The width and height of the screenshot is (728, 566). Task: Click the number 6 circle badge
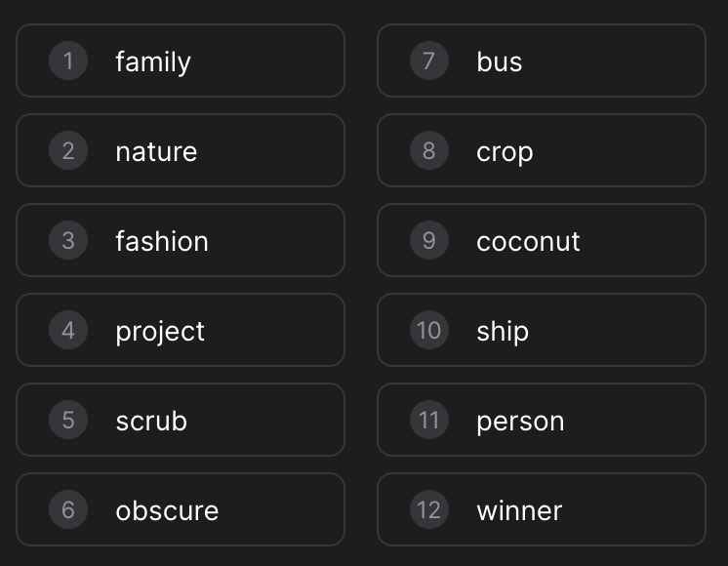point(68,509)
